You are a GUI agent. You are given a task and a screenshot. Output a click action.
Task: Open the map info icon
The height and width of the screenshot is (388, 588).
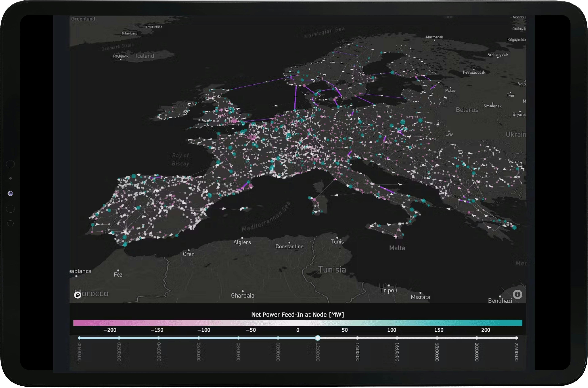(517, 294)
